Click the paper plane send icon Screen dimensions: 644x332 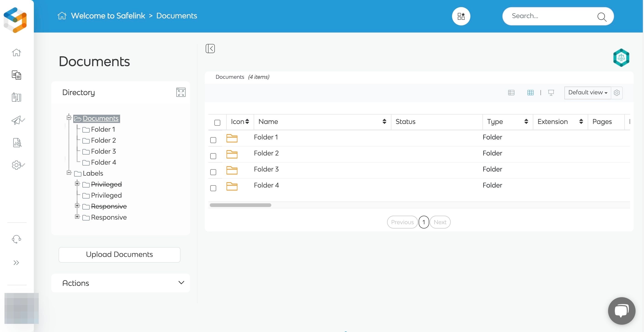pos(17,120)
